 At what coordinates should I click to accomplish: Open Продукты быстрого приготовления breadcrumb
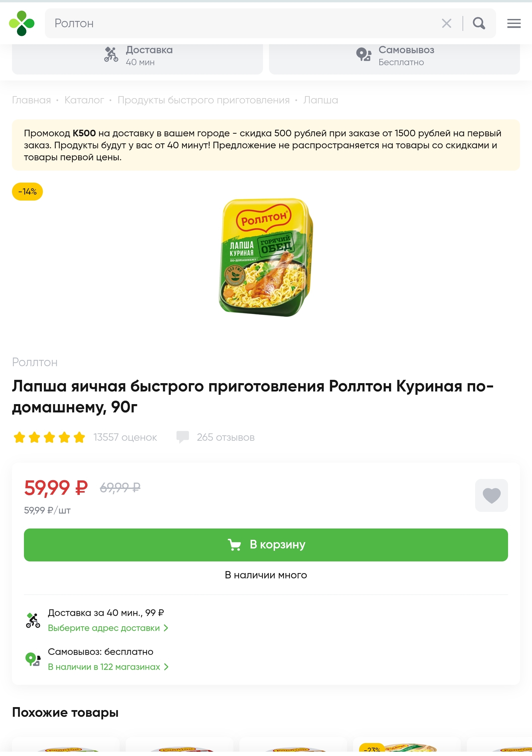pyautogui.click(x=203, y=100)
